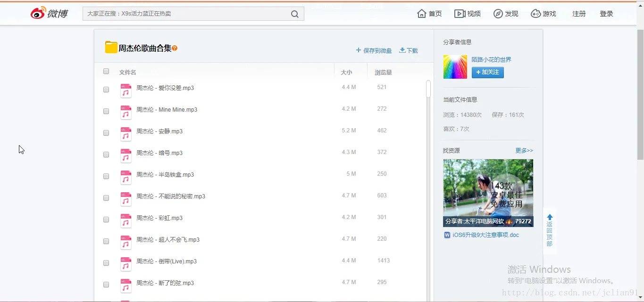Click the browser page scrollbar thumb
Viewport: 644px width, 302px height.
[x=640, y=94]
